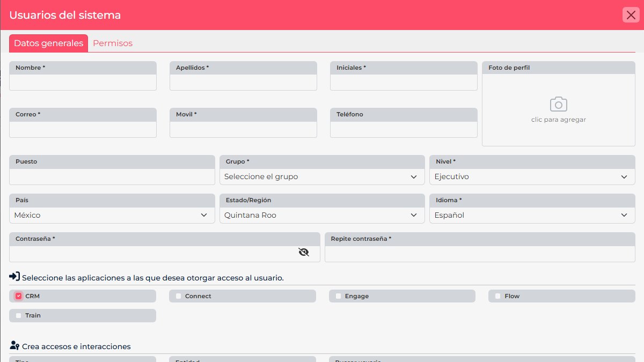Image resolution: width=644 pixels, height=362 pixels.
Task: Enable the Connect application checkbox
Action: click(179, 296)
